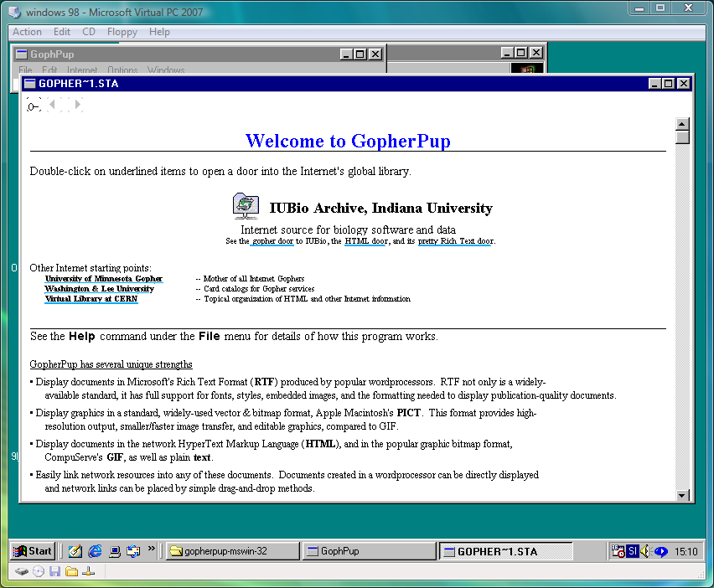Follow the University of Minnesota Gopher link
This screenshot has width=714, height=588.
(x=104, y=279)
